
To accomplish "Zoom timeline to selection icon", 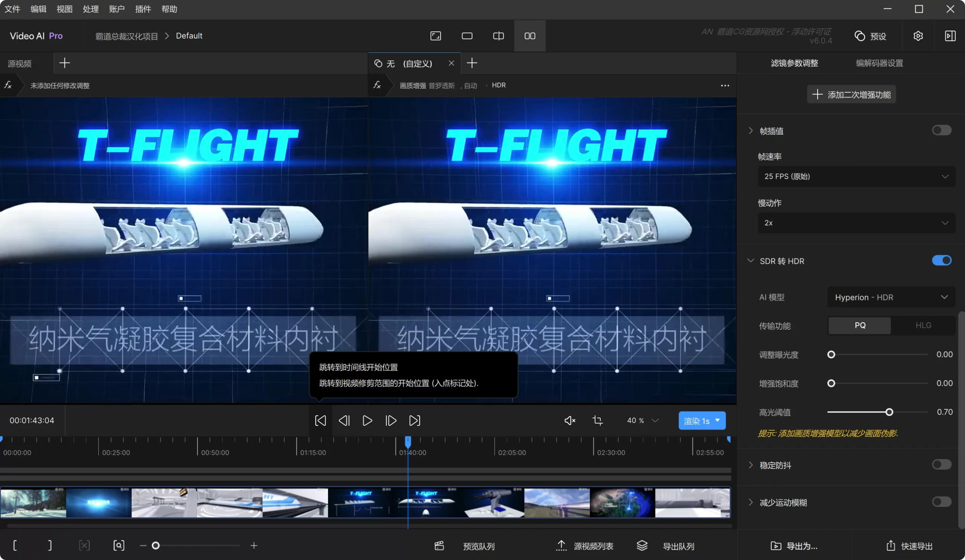I will coord(119,545).
